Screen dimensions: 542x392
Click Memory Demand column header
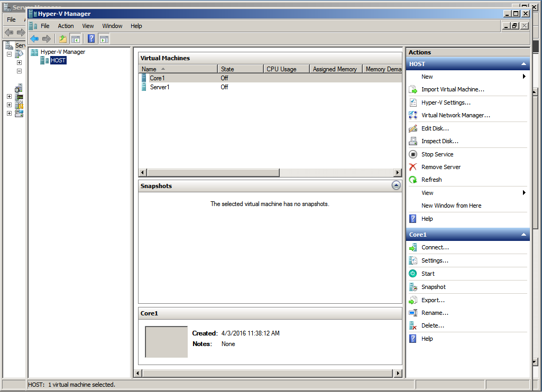pyautogui.click(x=382, y=69)
